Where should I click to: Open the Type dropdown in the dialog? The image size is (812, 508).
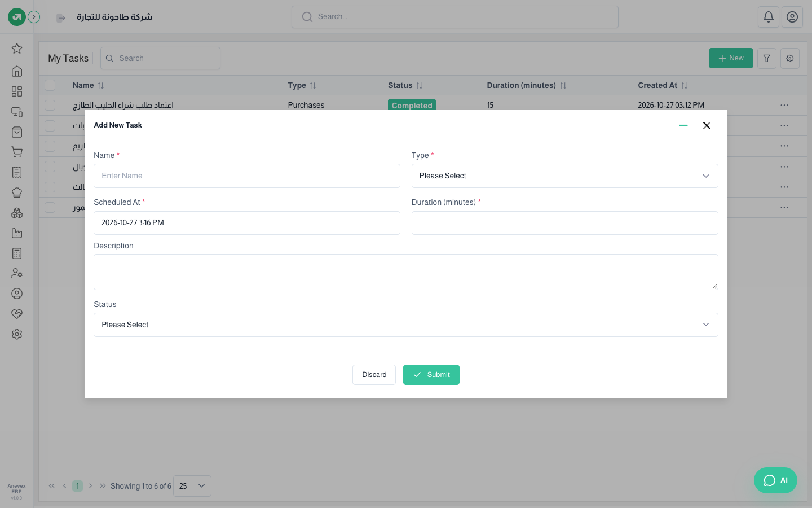(564, 176)
